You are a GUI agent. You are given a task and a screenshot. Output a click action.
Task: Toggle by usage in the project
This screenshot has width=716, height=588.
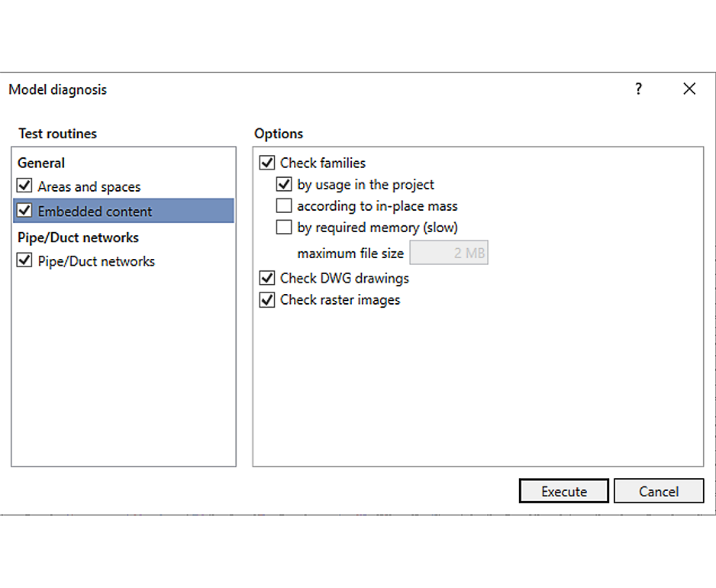(284, 184)
